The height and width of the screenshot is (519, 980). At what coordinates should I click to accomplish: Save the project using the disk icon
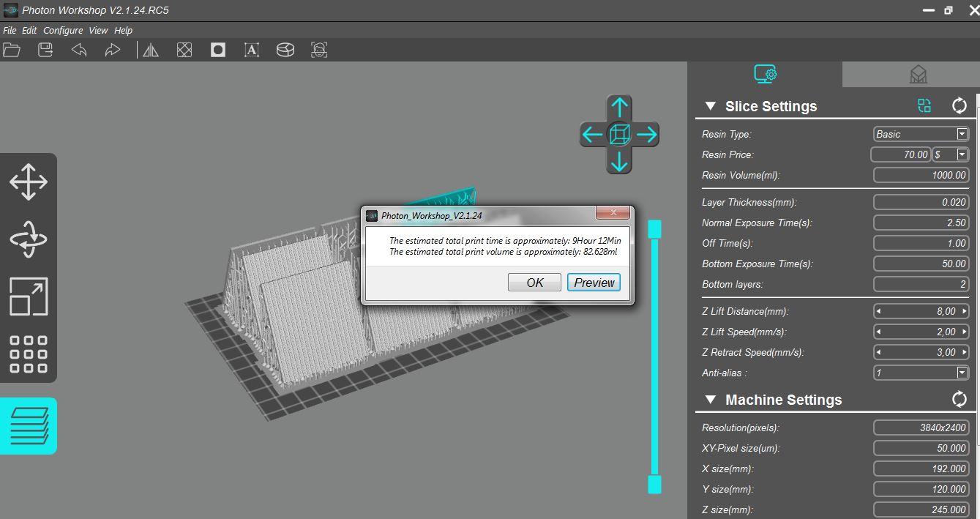45,50
